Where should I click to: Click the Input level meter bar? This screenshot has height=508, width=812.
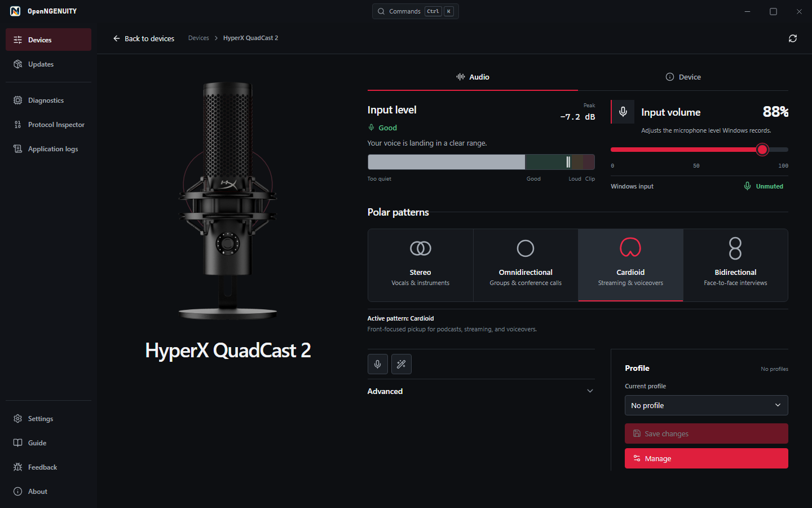(x=481, y=162)
